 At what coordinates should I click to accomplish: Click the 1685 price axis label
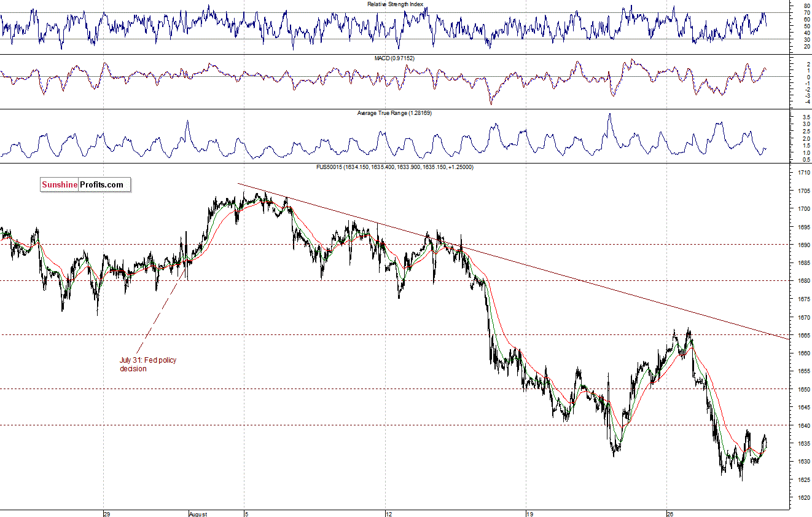[804, 263]
